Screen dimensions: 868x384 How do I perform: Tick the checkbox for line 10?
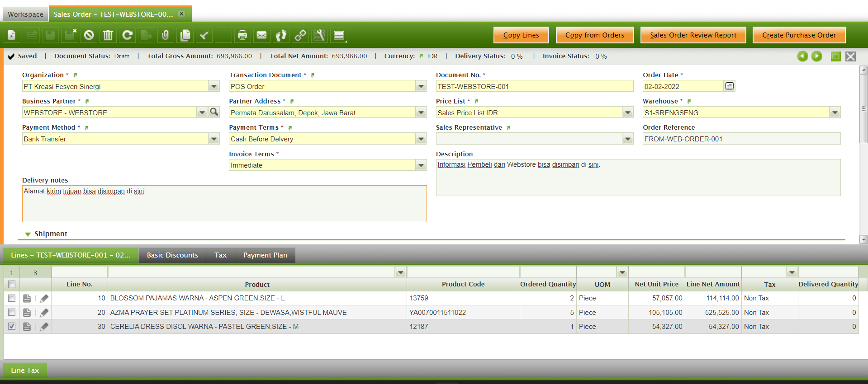[12, 298]
